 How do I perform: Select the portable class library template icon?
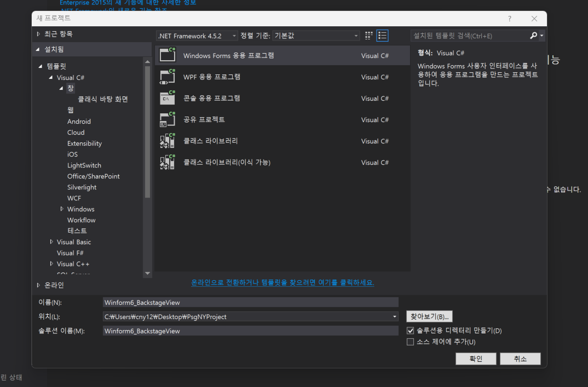pos(167,162)
